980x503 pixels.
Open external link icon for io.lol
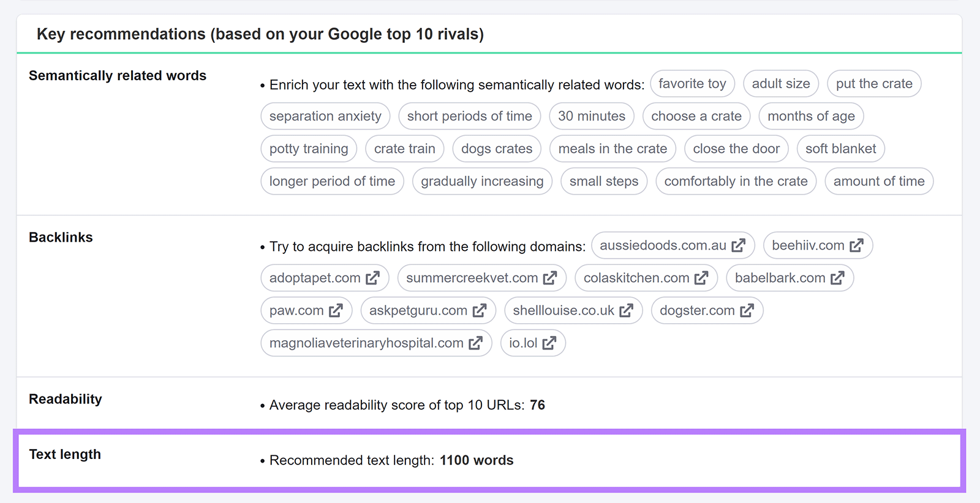click(x=549, y=343)
